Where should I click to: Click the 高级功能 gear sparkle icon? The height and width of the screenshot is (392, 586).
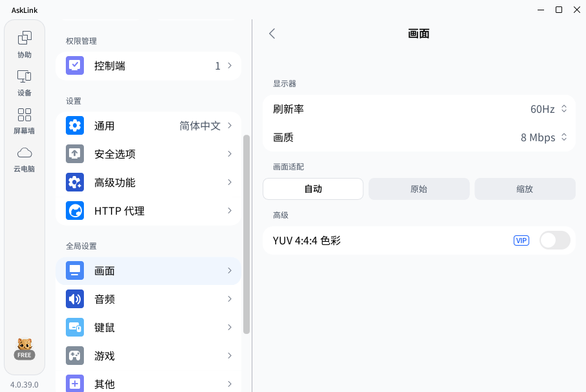click(x=75, y=182)
